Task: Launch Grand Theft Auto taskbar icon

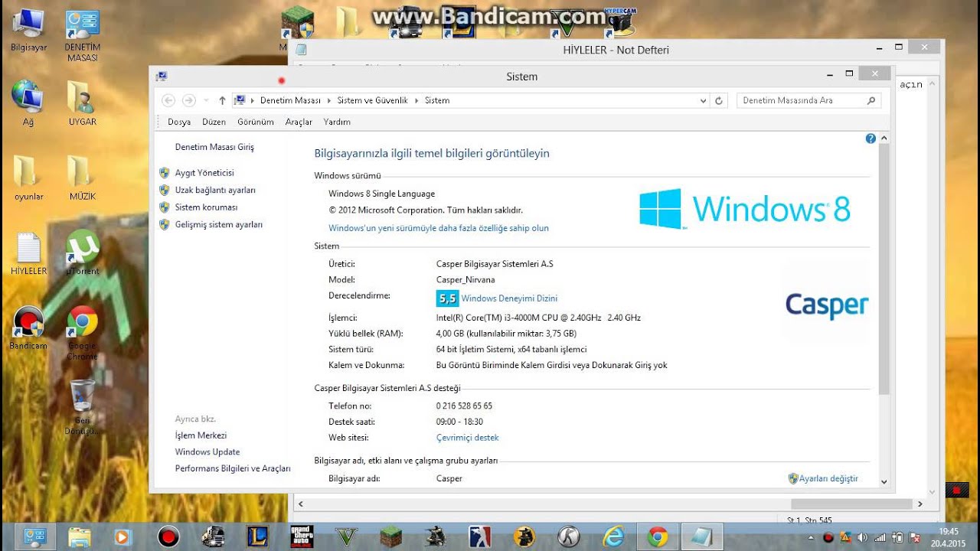Action: point(302,536)
